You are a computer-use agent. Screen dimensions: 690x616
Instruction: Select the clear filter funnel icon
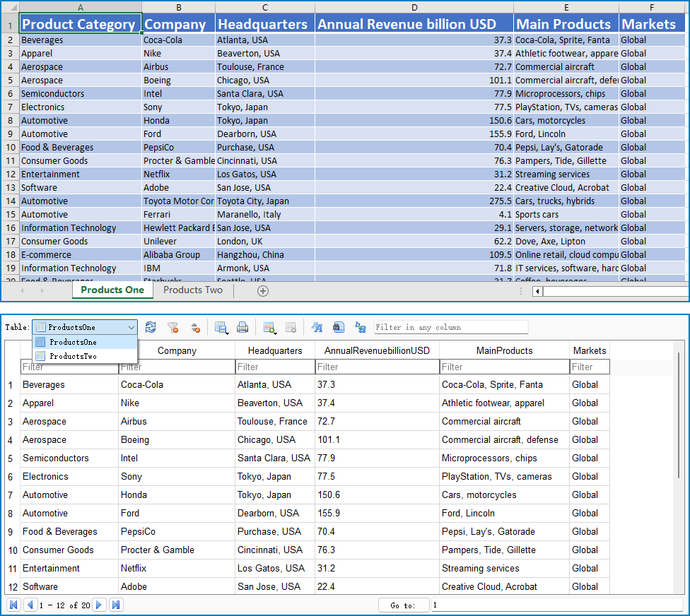pos(172,326)
